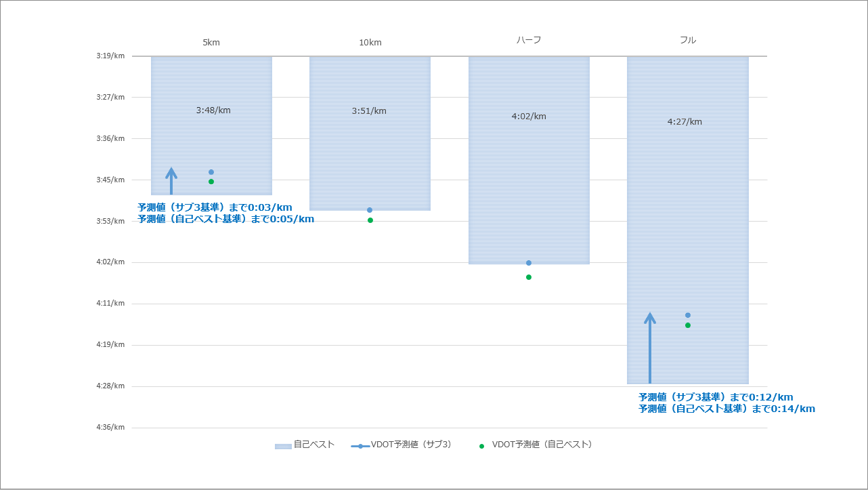Viewport: 868px width, 490px height.
Task: Select the blue VDOT marker in the 5km column
Action: [x=211, y=172]
